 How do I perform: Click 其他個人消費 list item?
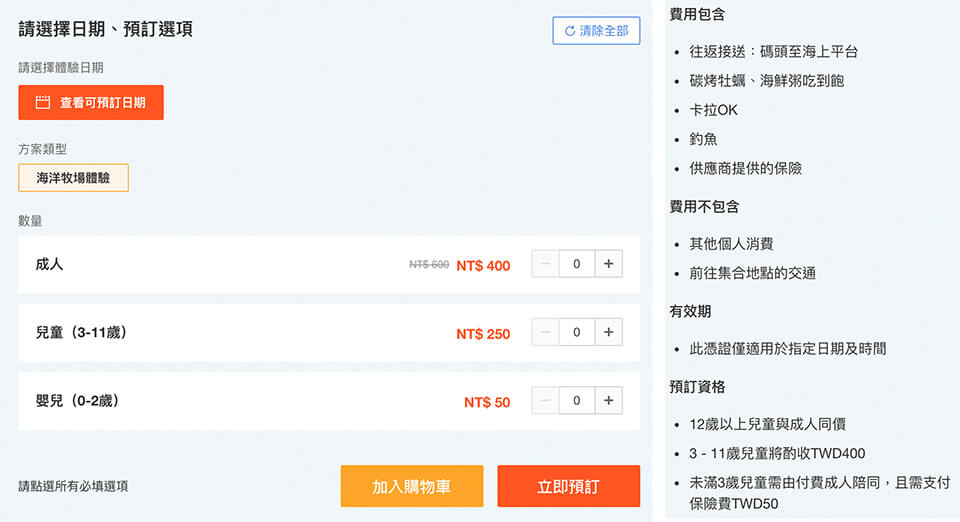pos(731,244)
